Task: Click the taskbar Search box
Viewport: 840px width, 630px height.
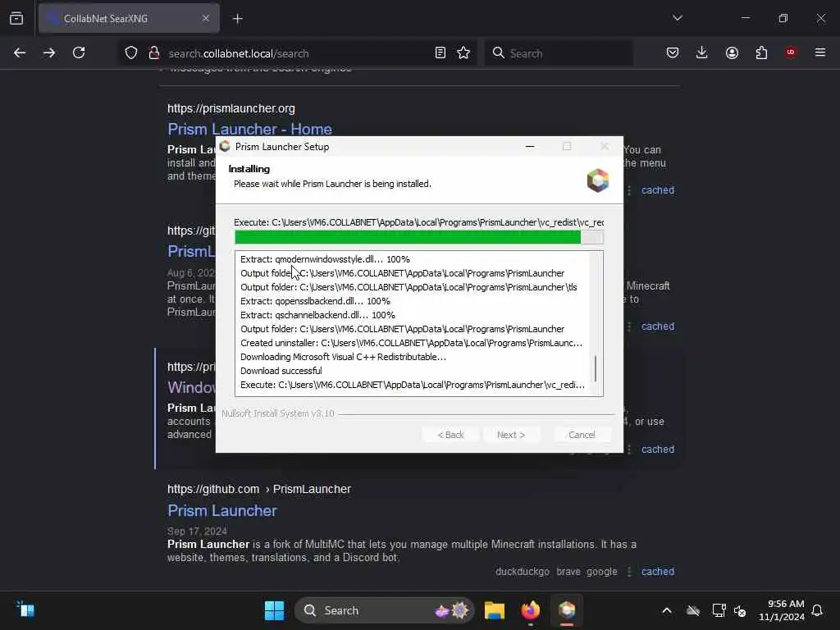Action: pyautogui.click(x=384, y=610)
